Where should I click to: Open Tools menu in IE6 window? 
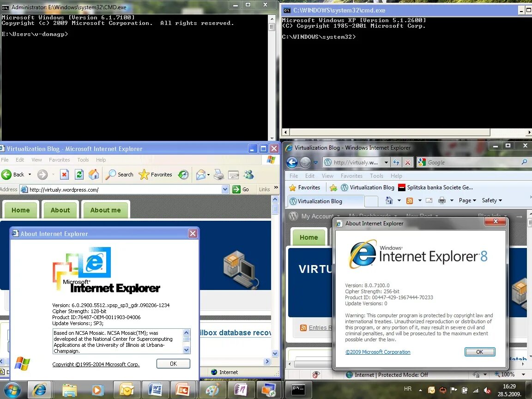pos(83,160)
